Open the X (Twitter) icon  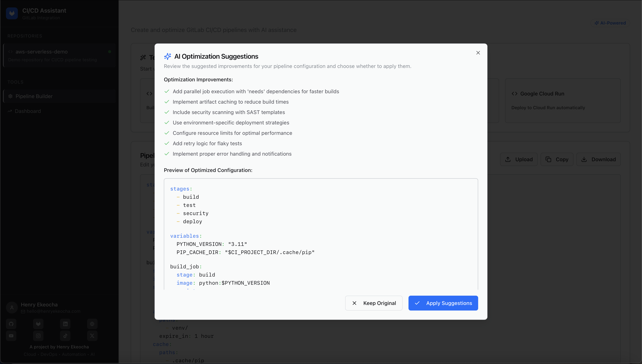92,336
